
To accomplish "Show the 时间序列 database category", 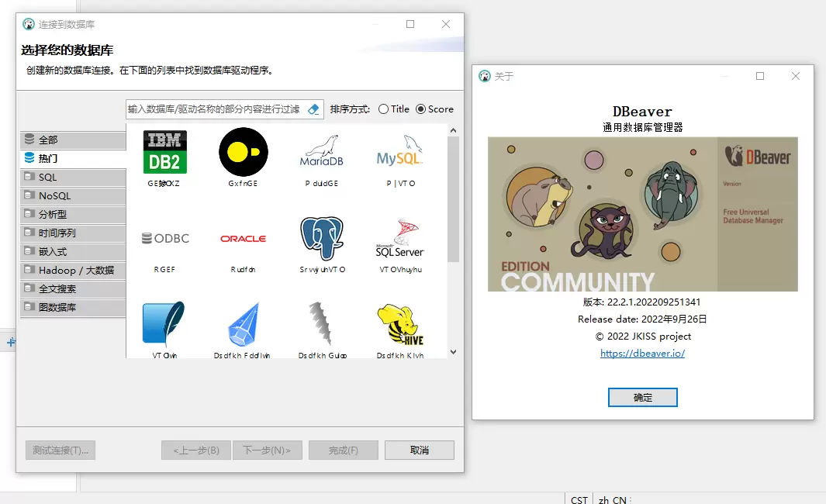I will [x=73, y=233].
